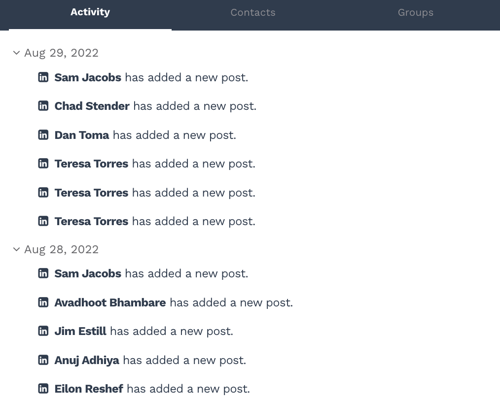Click LinkedIn icon of last Teresa Torres entry

pos(43,221)
